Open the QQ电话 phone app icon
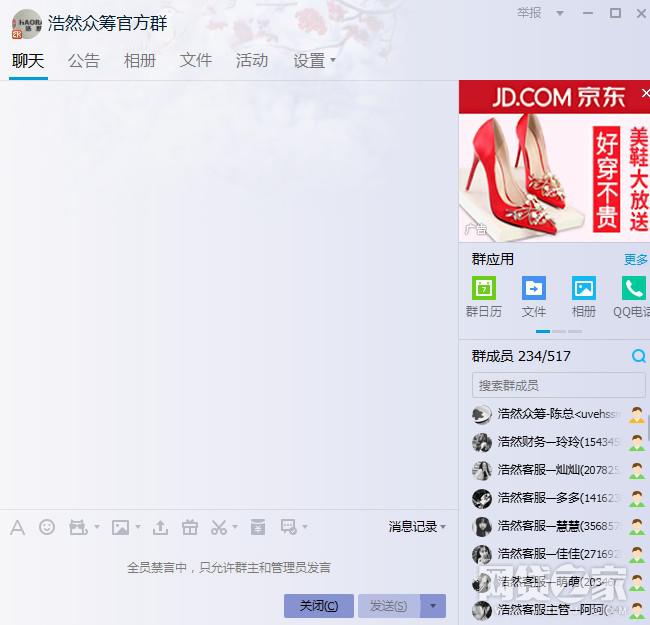Screen dimensions: 650x625 click(633, 289)
